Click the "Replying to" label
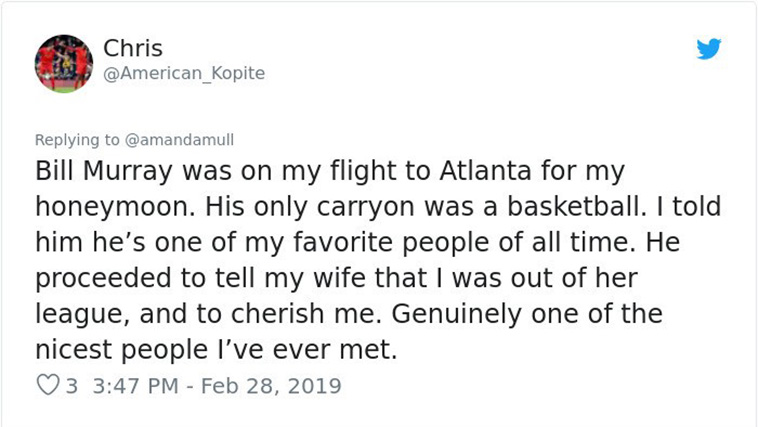This screenshot has height=427, width=758. pos(77,139)
